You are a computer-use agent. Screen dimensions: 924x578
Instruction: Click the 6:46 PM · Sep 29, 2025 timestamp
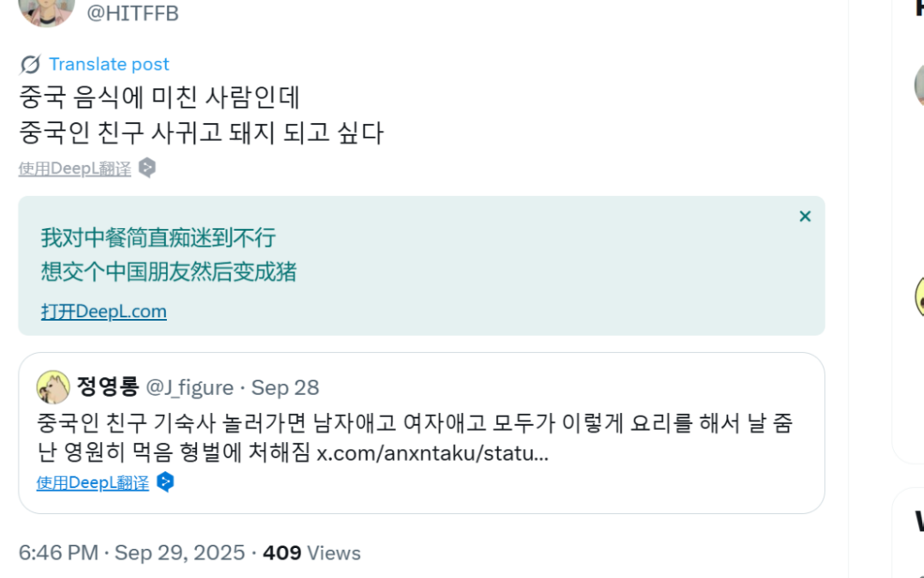tap(132, 553)
